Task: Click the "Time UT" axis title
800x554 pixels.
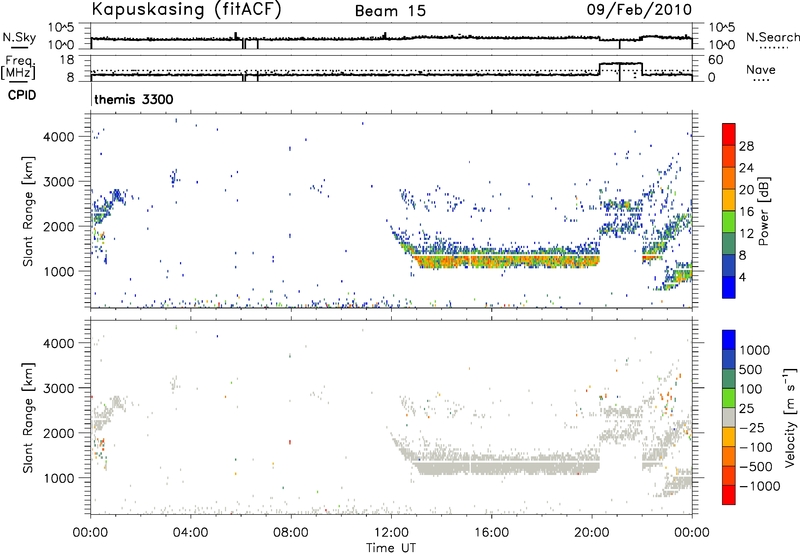Action: click(x=391, y=548)
